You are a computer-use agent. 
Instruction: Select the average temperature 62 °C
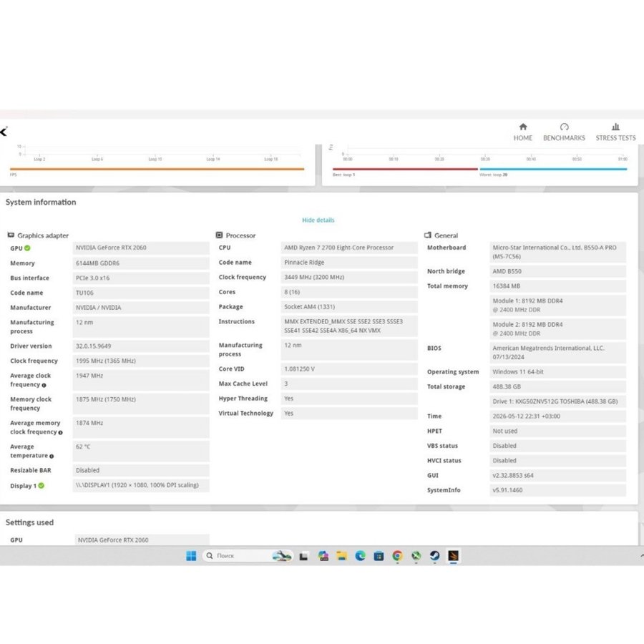(141, 452)
